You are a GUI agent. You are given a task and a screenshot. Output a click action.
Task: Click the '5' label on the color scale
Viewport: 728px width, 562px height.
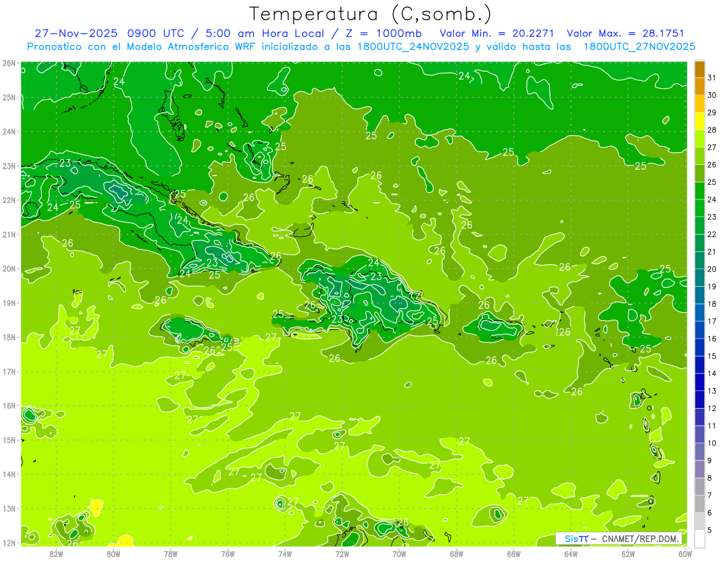[710, 530]
